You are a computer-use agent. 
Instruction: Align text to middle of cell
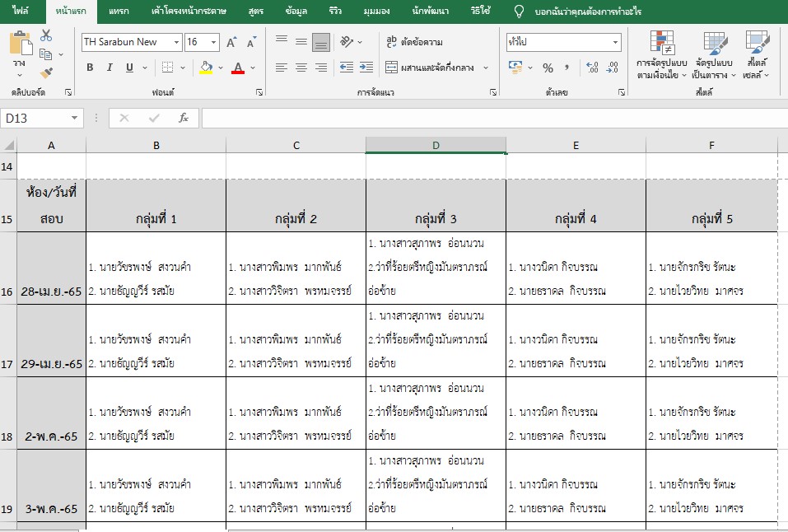[x=301, y=42]
